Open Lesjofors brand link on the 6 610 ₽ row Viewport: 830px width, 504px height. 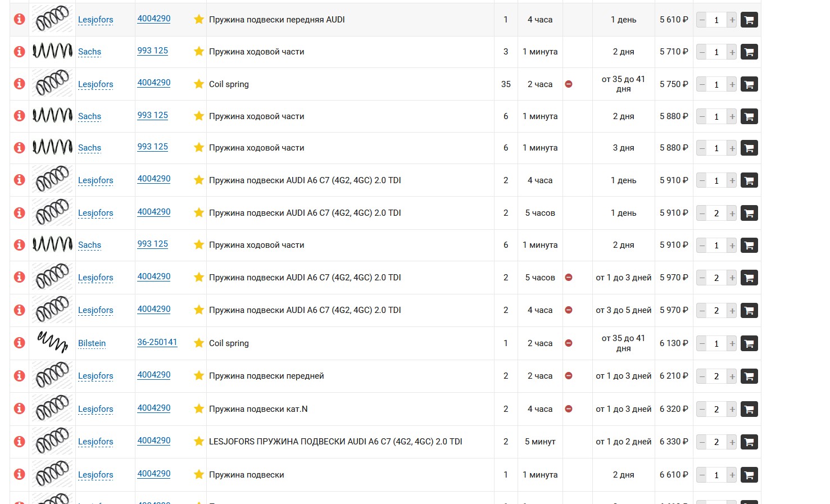pos(96,475)
